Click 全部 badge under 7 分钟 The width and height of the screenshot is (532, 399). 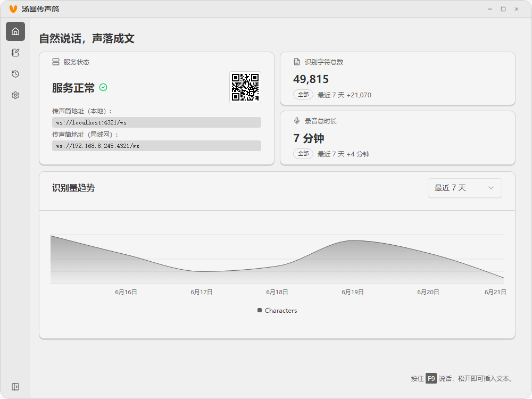click(x=303, y=154)
